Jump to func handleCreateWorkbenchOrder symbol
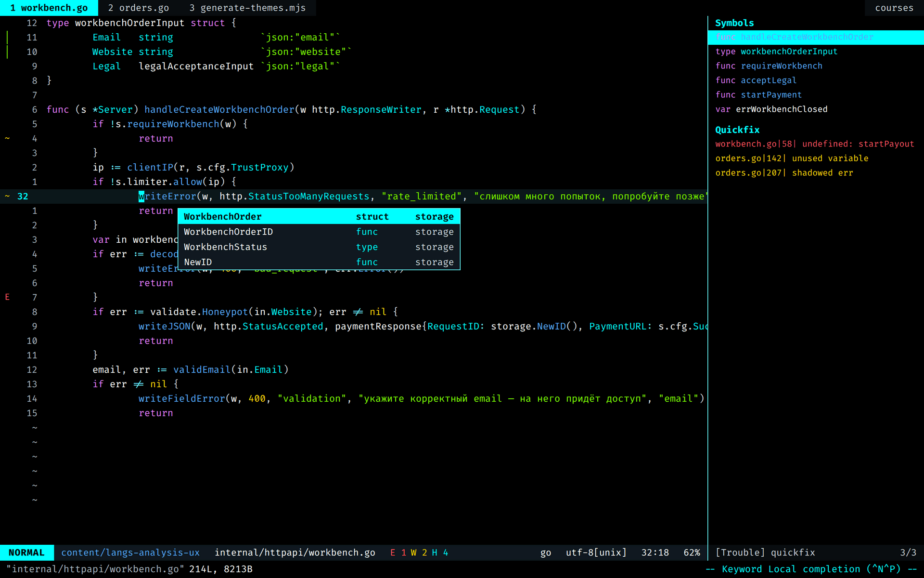Screen dimensions: 924x578 coord(816,37)
